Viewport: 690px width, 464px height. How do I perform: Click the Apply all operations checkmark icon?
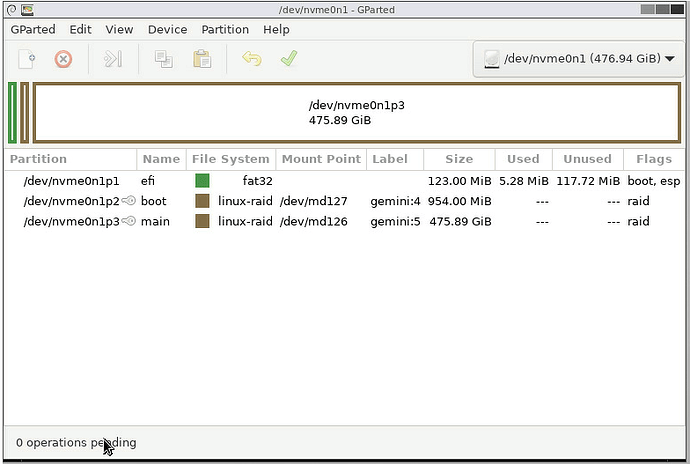click(289, 58)
